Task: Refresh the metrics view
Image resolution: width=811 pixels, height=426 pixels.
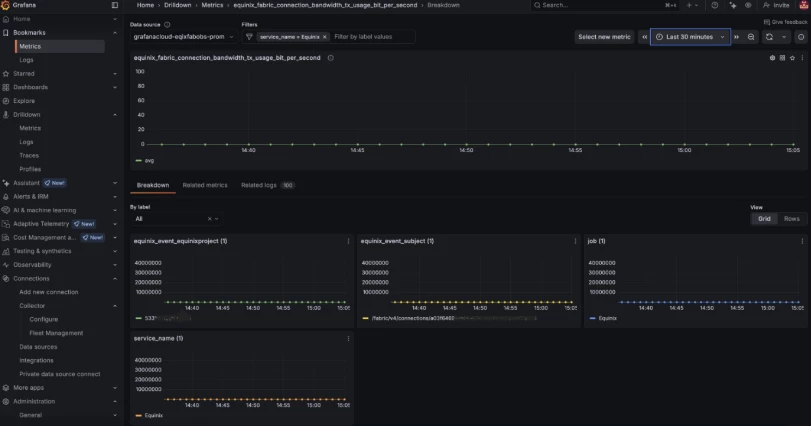Action: tap(769, 37)
